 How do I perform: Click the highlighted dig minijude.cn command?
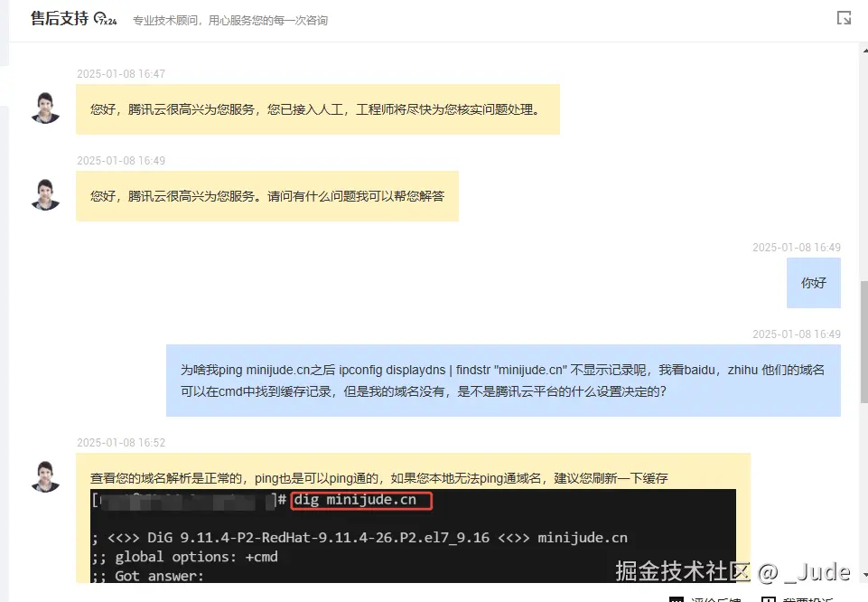point(359,501)
